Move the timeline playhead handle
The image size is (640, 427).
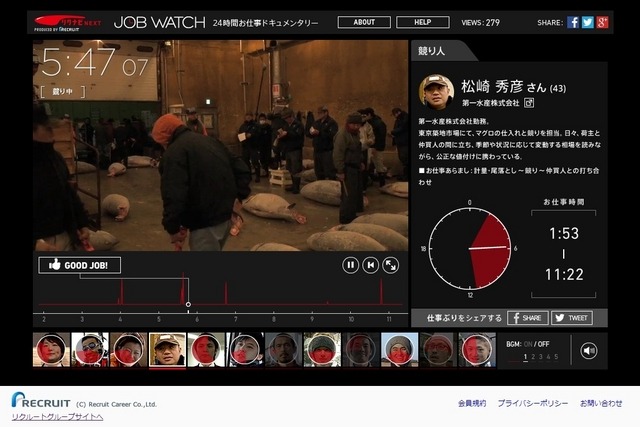pyautogui.click(x=188, y=305)
